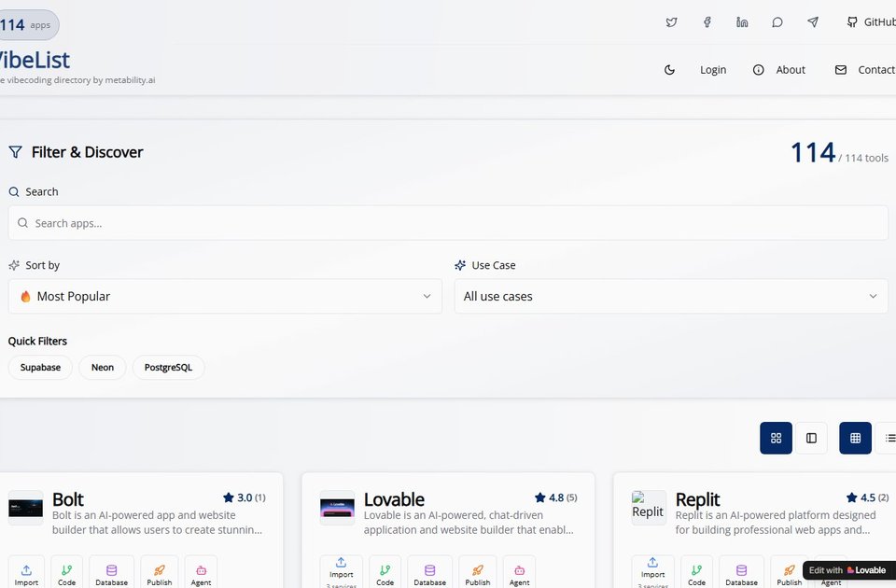The width and height of the screenshot is (896, 588).
Task: Click Lovable's 4.8 star rating
Action: pos(556,497)
